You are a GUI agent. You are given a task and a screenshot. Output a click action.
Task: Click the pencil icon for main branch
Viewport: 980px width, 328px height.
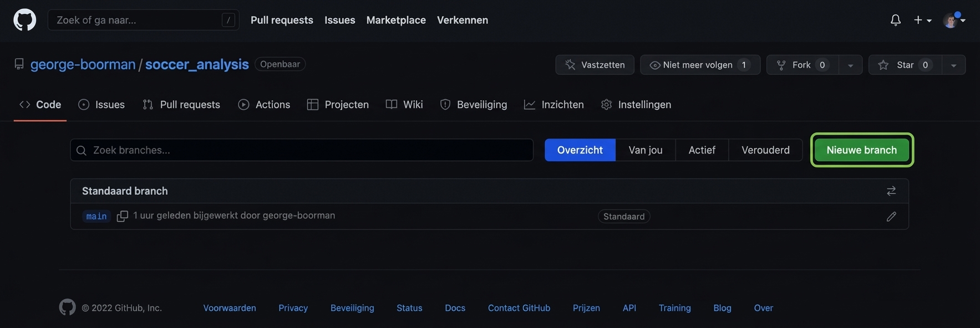[891, 217]
